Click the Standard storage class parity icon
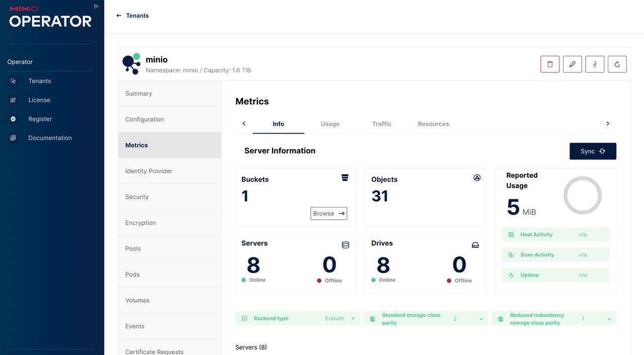The height and width of the screenshot is (355, 644). pyautogui.click(x=372, y=319)
